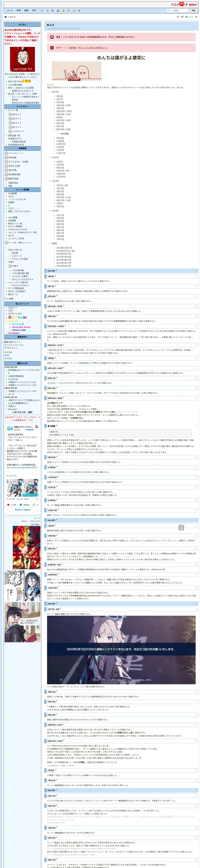Click the サイト内検索 search field
This screenshot has height=868, width=200.
pos(178,10)
